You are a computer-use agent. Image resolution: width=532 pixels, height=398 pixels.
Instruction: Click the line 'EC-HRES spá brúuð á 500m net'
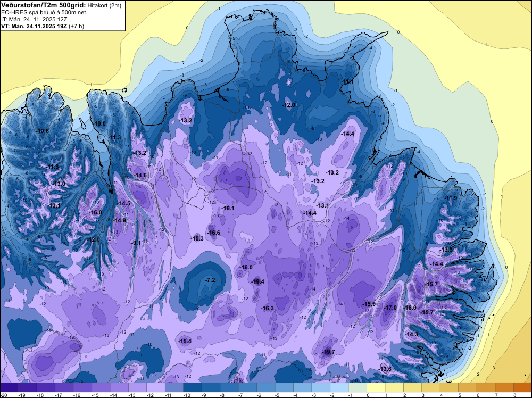pyautogui.click(x=43, y=12)
